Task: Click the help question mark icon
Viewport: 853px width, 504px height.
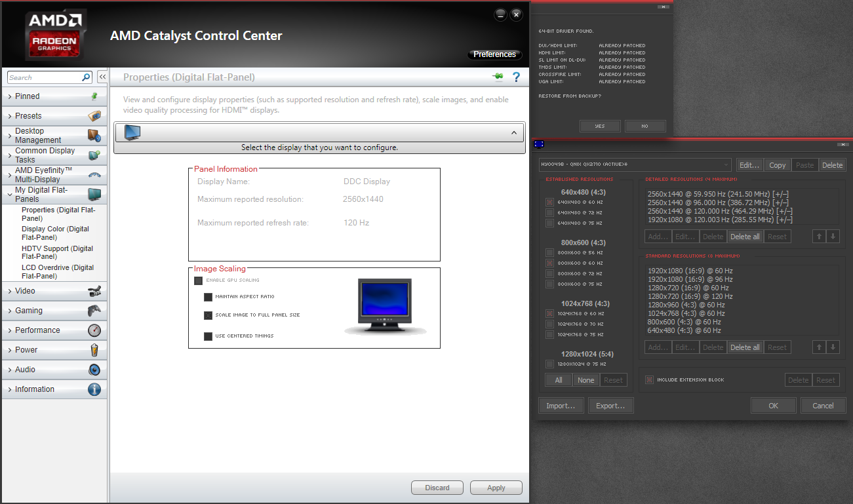Action: (516, 77)
